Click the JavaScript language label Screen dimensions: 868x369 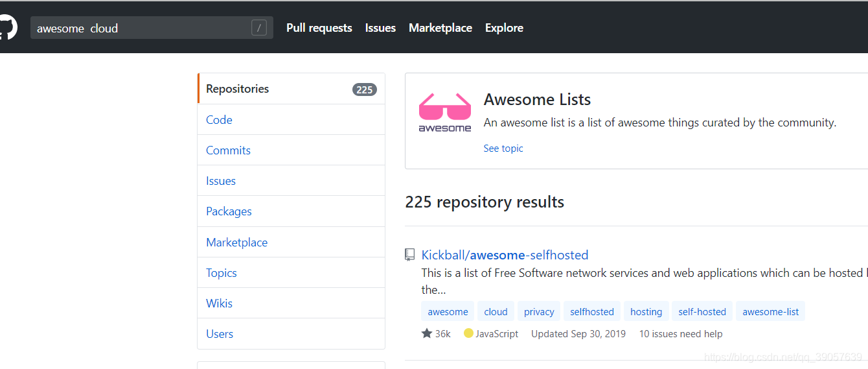click(x=497, y=333)
